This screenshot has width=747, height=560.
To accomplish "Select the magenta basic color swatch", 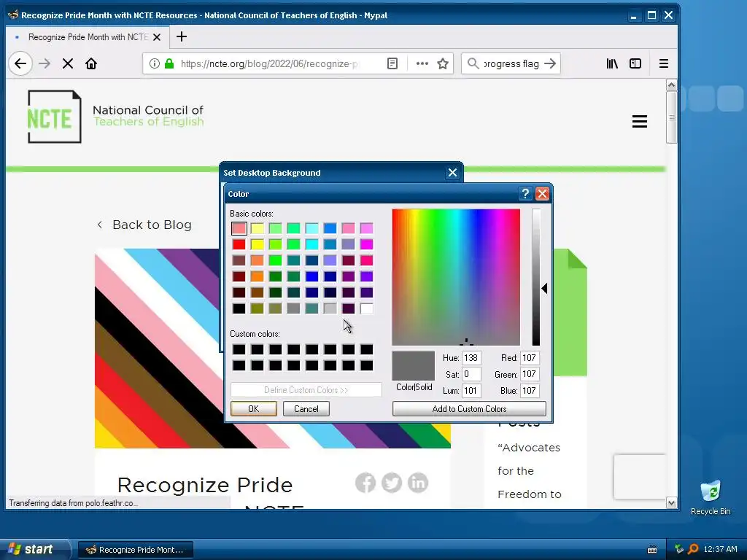I will [366, 244].
